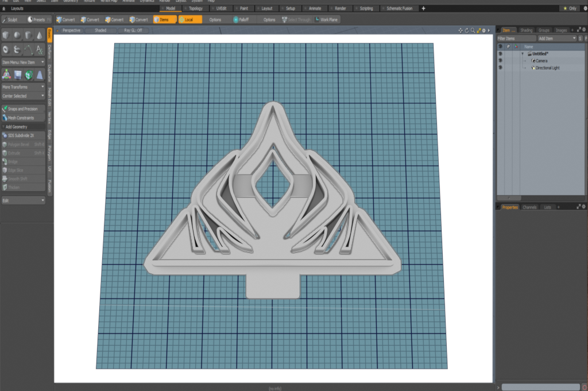Collapse the Untitled scene tree
588x391 pixels.
pos(523,53)
